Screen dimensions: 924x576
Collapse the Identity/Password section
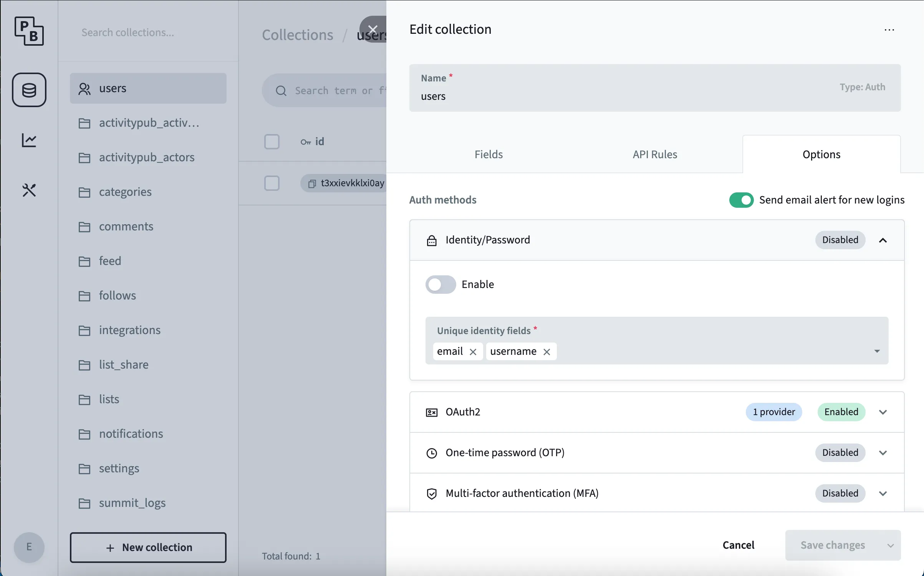click(x=883, y=240)
